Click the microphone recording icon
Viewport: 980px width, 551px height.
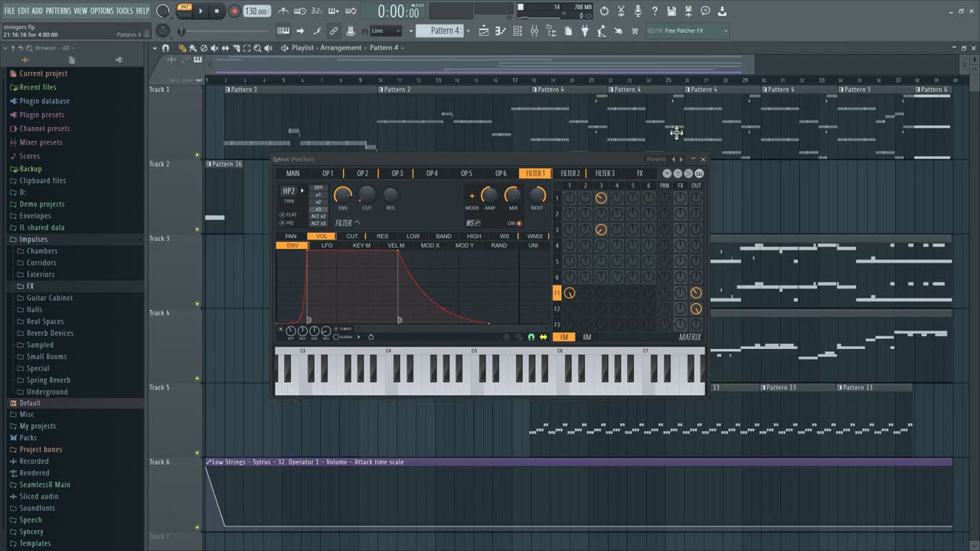pyautogui.click(x=638, y=11)
